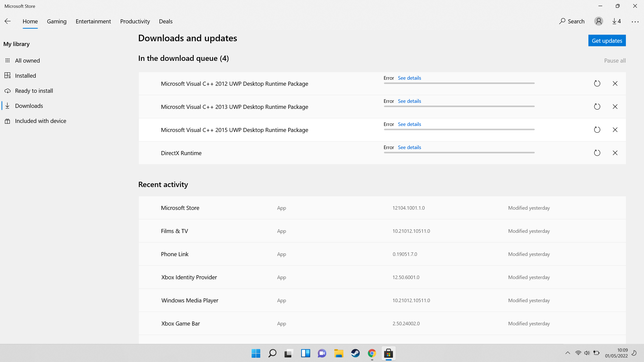Show hidden system tray icons
644x362 pixels.
(568, 353)
